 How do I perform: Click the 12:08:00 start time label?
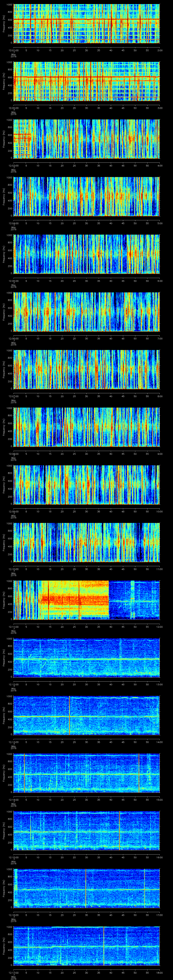tap(14, 454)
